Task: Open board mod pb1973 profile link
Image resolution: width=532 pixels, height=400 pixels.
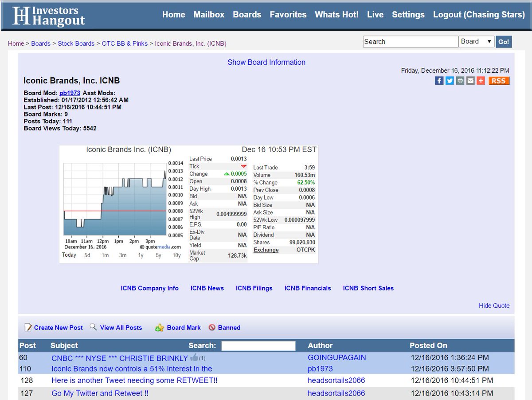Action: pos(70,93)
